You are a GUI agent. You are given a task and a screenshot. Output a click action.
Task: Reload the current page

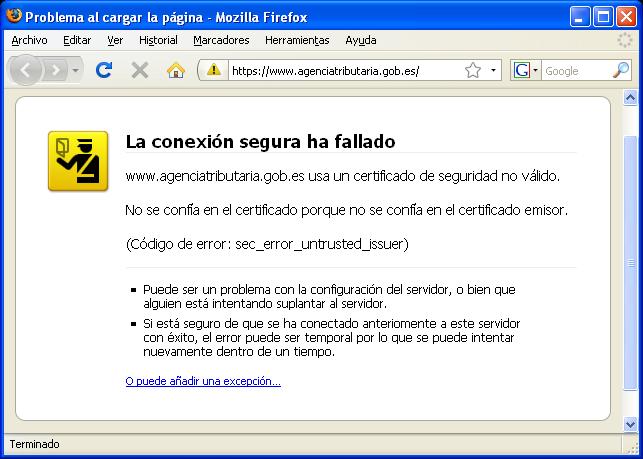(103, 70)
